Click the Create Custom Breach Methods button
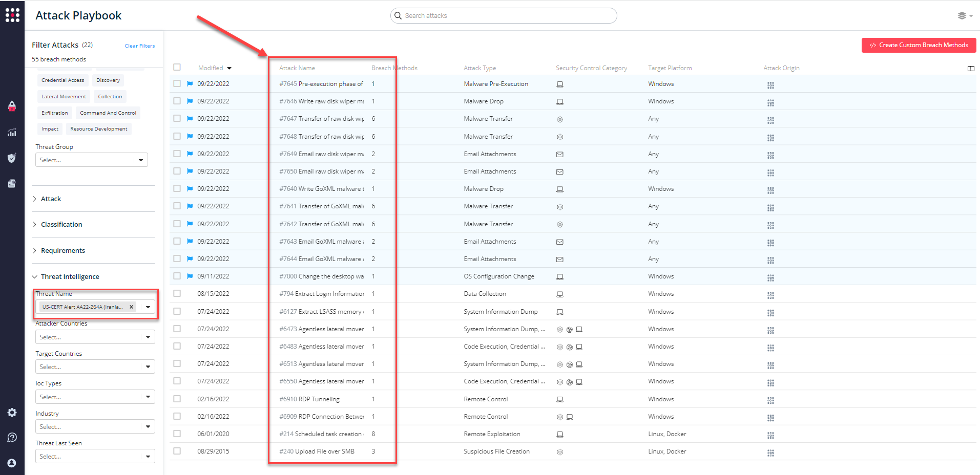 click(918, 45)
